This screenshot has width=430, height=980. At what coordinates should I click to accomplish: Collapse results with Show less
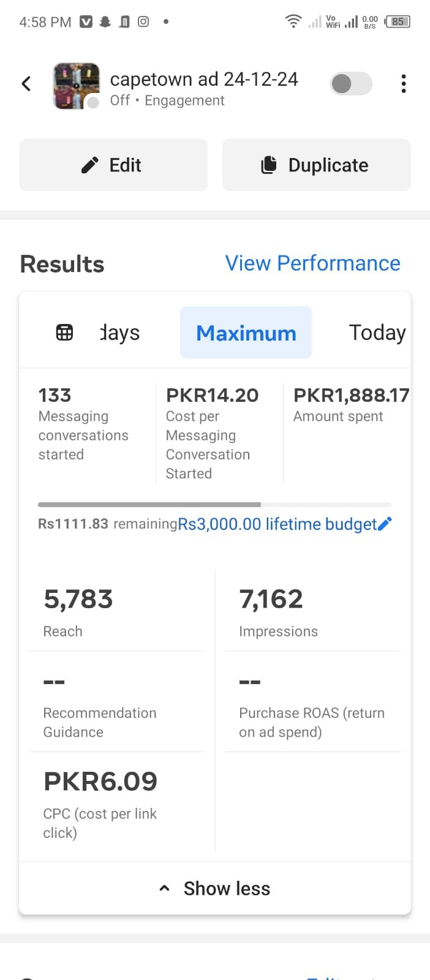(215, 888)
